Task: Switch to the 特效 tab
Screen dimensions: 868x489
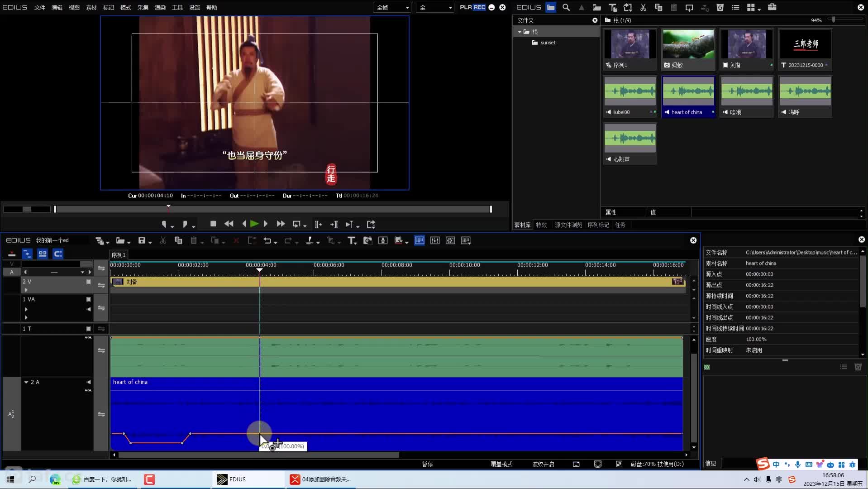Action: point(541,225)
